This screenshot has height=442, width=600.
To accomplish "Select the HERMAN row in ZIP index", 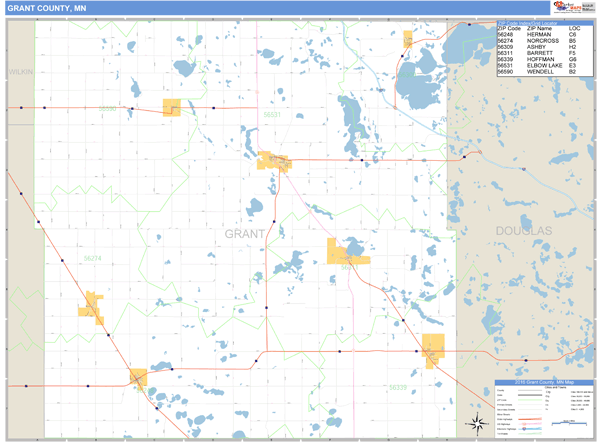I will pyautogui.click(x=539, y=34).
